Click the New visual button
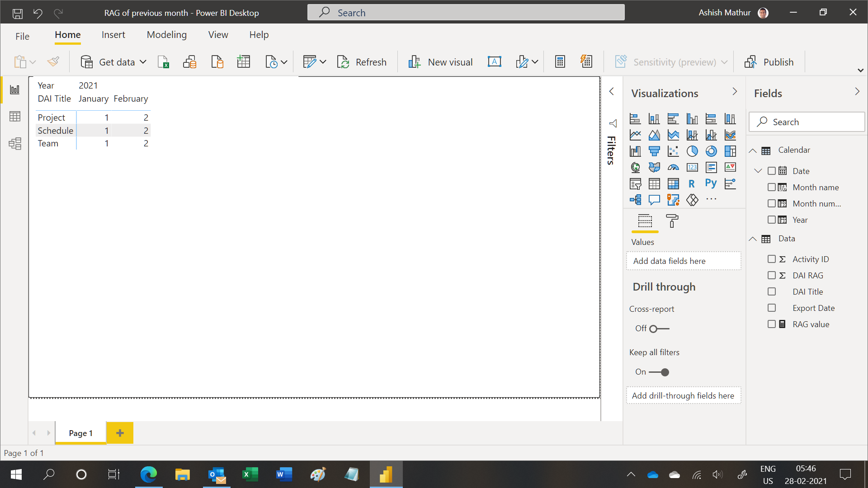This screenshot has height=488, width=868. 440,62
